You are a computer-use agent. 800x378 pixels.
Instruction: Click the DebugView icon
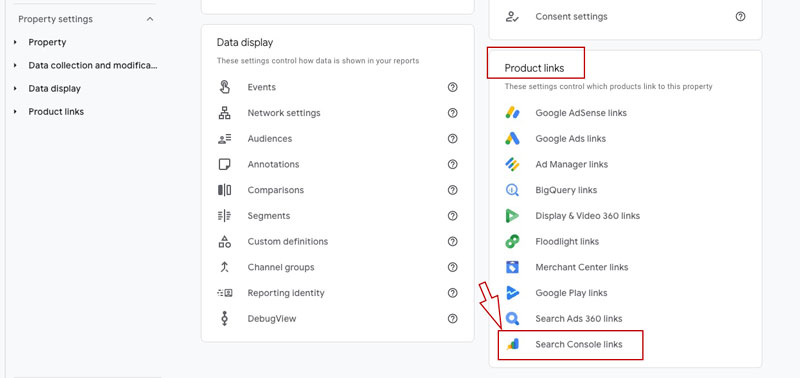tap(224, 318)
